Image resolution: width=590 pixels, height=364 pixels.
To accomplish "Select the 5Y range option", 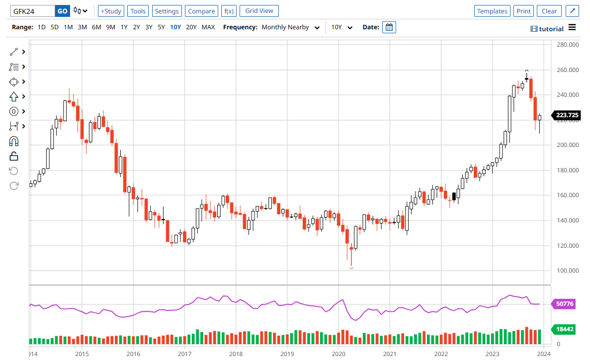I will [162, 27].
